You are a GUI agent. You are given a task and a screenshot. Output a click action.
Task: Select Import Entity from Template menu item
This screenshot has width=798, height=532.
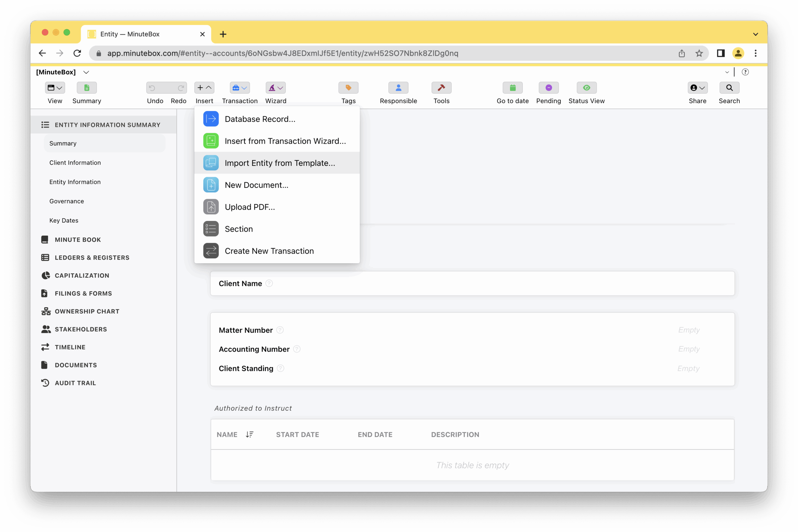pyautogui.click(x=280, y=163)
